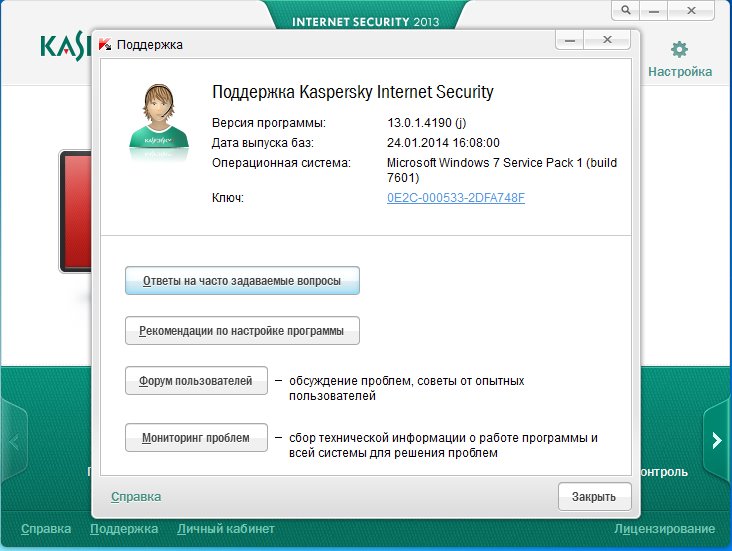Click the left arrow to show previous panel
This screenshot has width=732, height=551.
tap(14, 441)
